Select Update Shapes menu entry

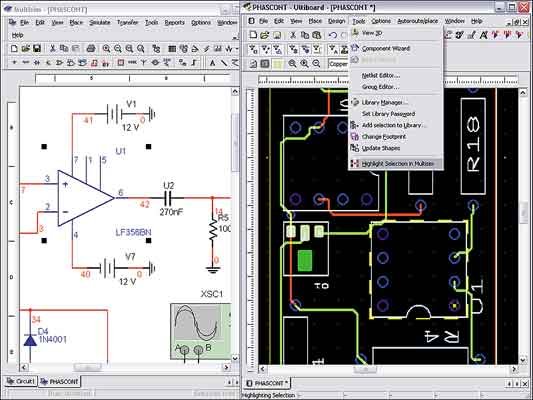click(396, 148)
